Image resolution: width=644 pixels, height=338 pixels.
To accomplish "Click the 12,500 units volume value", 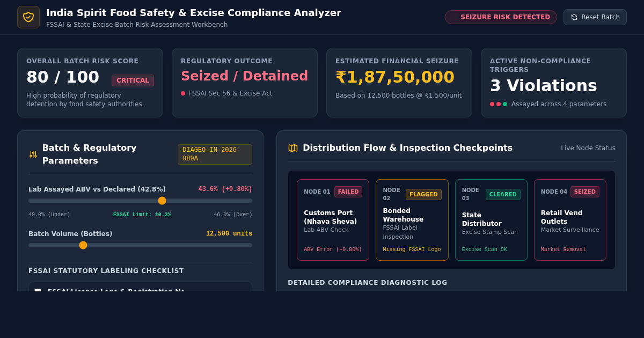I will [x=229, y=234].
